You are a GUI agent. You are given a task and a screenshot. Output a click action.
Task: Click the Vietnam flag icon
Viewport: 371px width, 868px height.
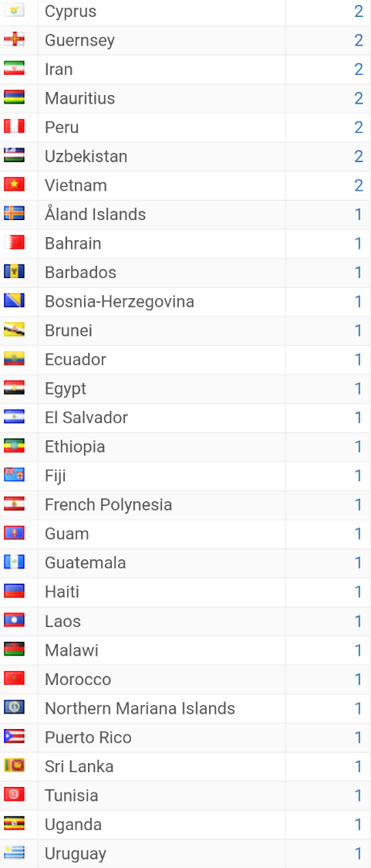(14, 185)
